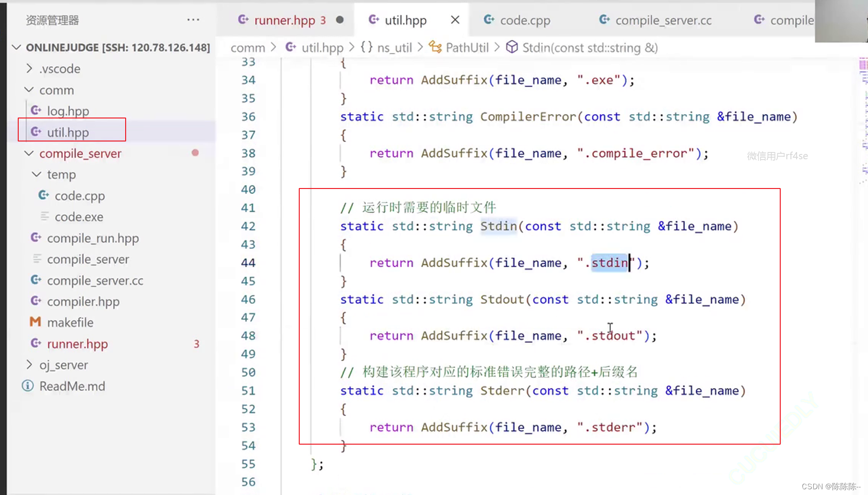This screenshot has height=495, width=868.
Task: Click the method cube icon before Stdin breadcrumb
Action: tap(512, 47)
